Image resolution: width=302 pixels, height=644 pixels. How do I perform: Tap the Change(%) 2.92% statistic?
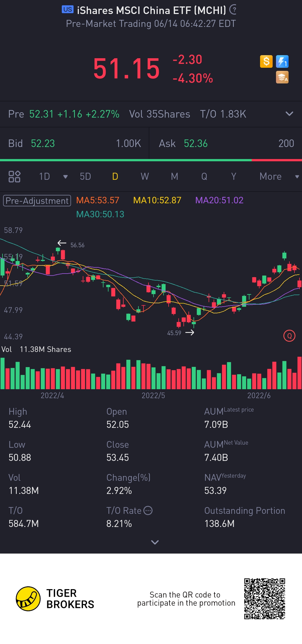(x=129, y=484)
